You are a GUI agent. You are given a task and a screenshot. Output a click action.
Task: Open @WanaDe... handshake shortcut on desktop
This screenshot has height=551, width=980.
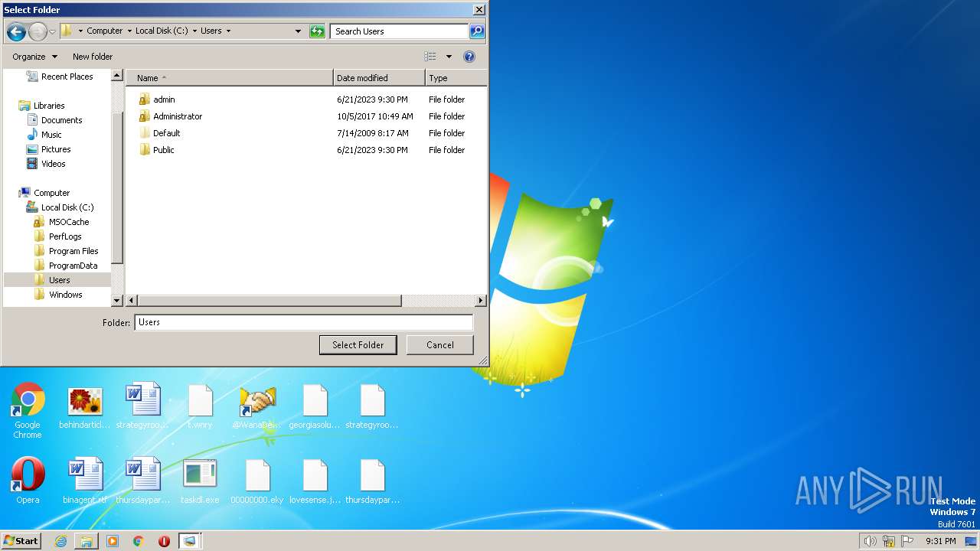(x=257, y=406)
